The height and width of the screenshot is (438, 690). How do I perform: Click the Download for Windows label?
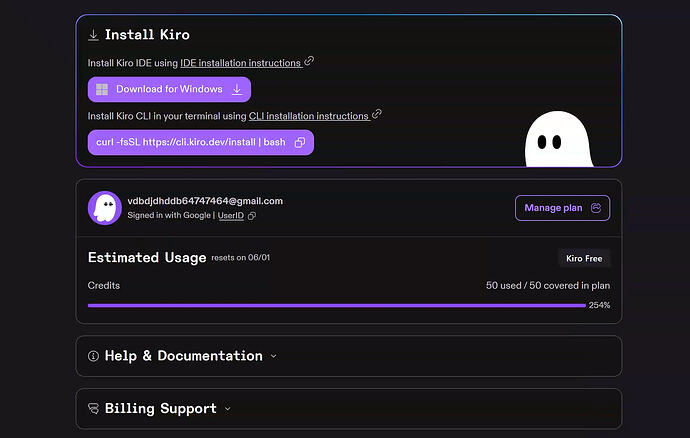pos(169,89)
